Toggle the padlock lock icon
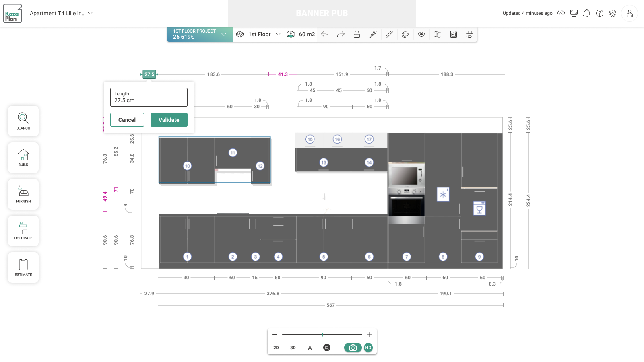The image size is (644, 362). [x=357, y=35]
